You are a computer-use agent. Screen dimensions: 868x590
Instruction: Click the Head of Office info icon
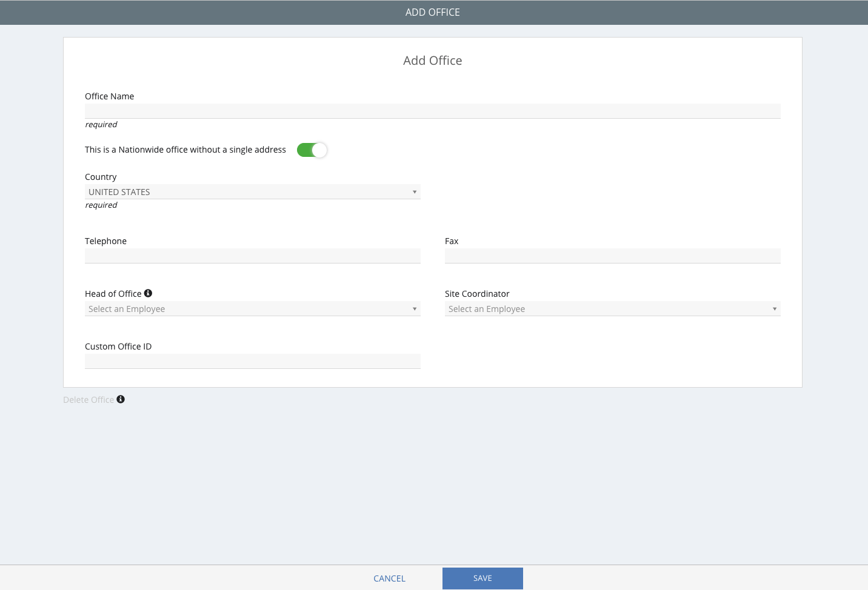point(148,293)
